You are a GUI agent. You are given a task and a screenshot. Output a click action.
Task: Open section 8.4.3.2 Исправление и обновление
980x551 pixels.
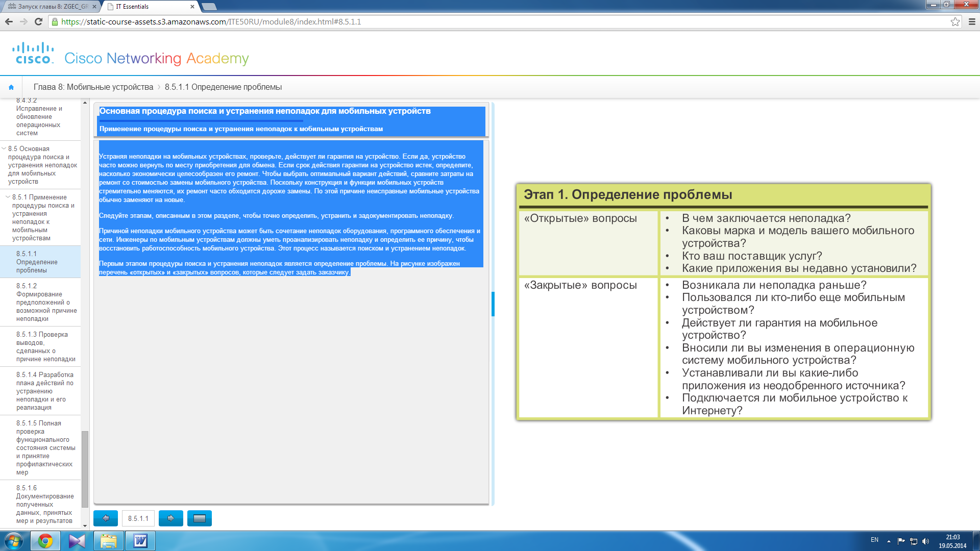point(40,117)
